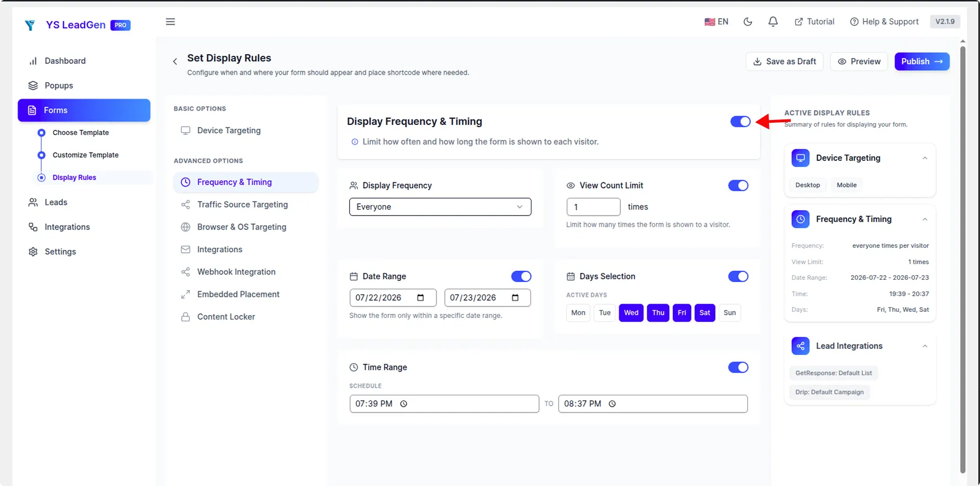Click the Embedded Placement expand icon
The width and height of the screenshot is (980, 486).
click(x=186, y=295)
